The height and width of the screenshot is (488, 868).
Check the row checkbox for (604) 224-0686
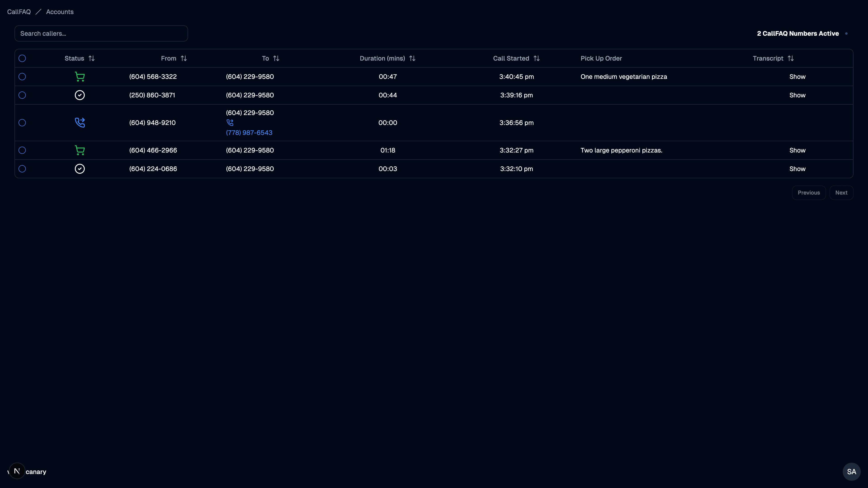coord(22,169)
